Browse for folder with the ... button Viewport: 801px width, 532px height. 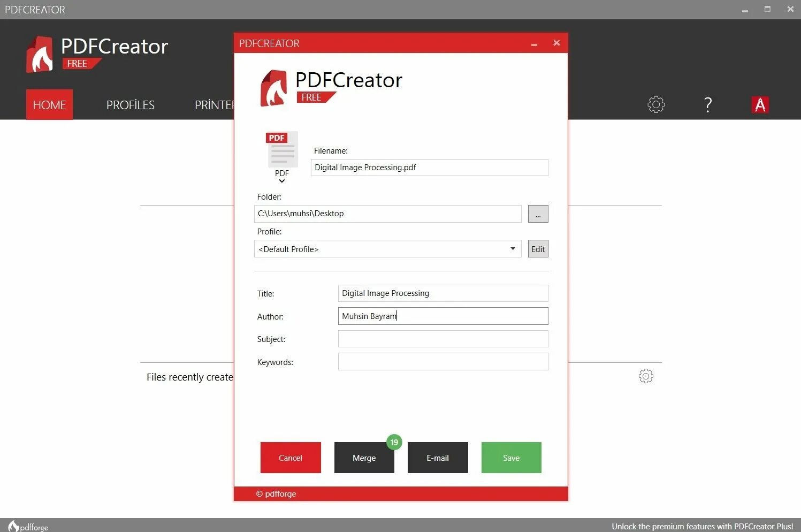(538, 214)
